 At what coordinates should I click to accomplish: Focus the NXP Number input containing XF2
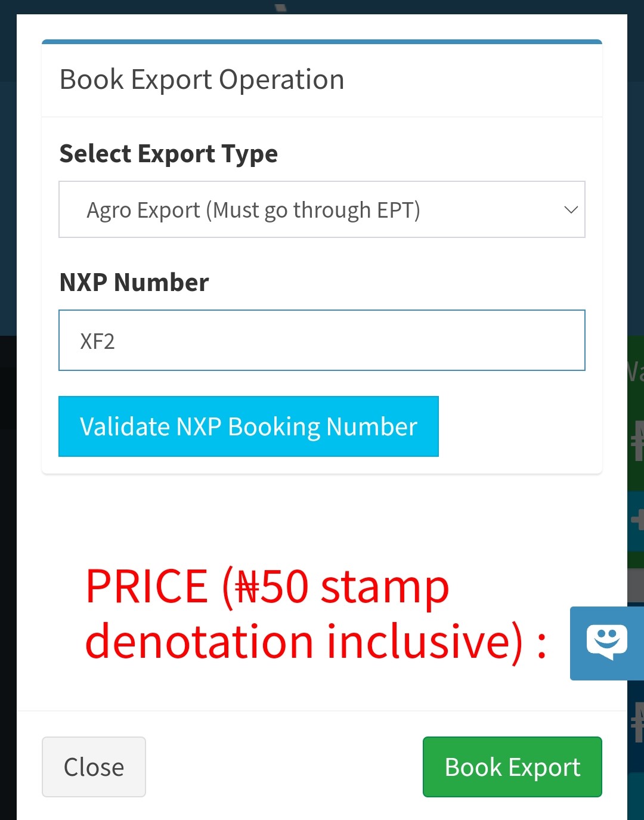pos(322,340)
